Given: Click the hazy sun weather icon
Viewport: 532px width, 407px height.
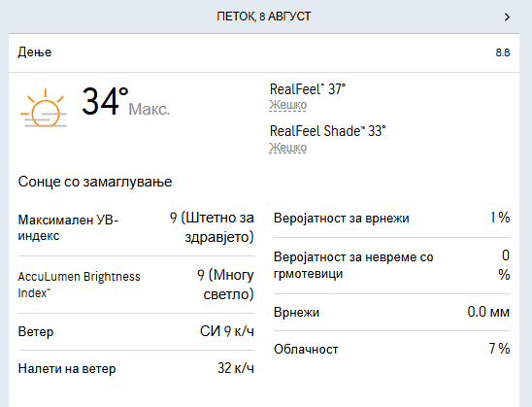Looking at the screenshot, I should [44, 108].
